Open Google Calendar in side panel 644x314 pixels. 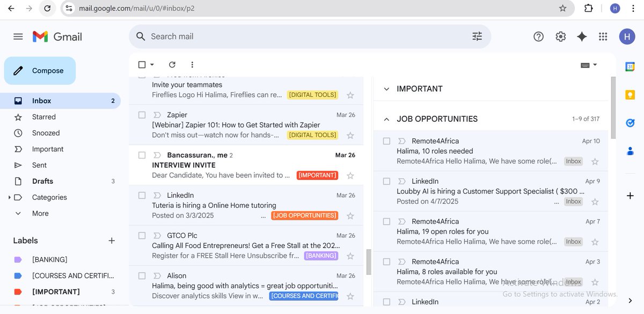pos(630,66)
